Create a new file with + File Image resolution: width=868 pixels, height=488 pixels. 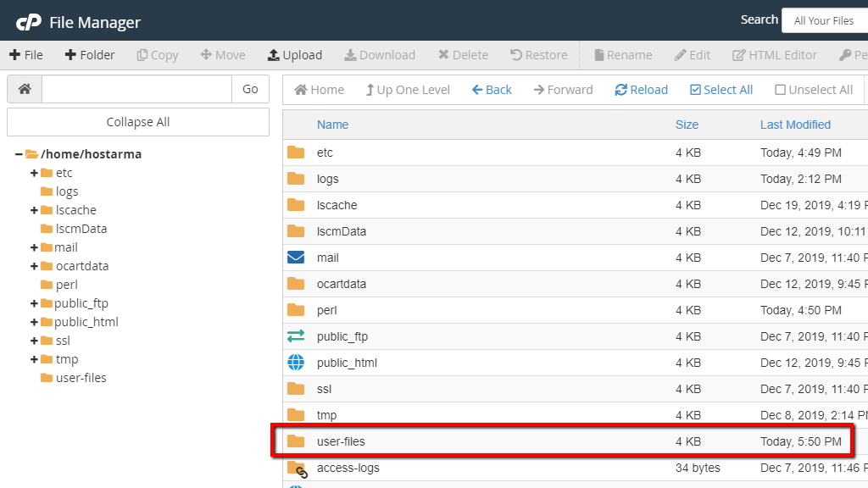click(x=26, y=55)
